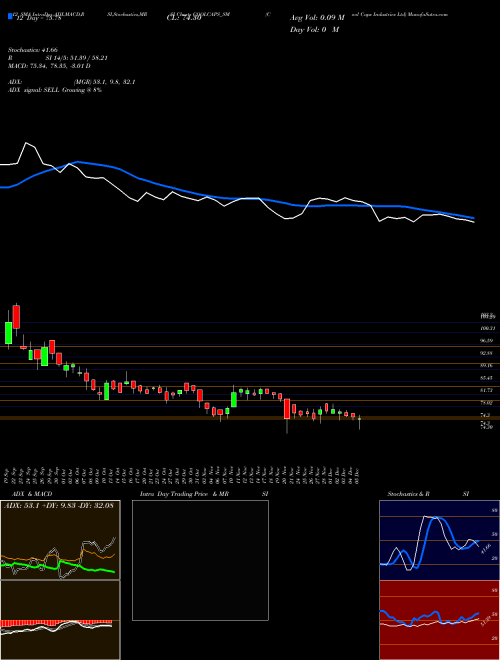The image size is (500, 660).
Task: Click the 'CL: 74.30' closing price text
Action: (184, 18)
